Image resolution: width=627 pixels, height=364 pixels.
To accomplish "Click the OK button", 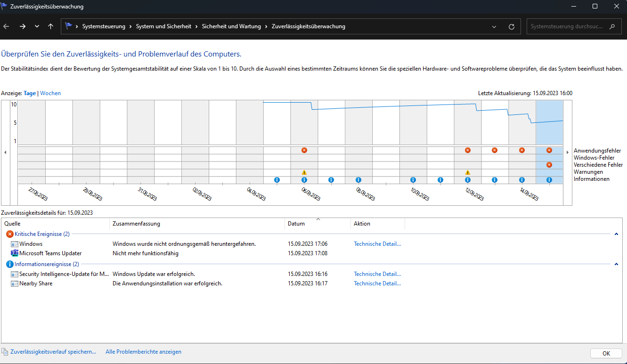I will tap(606, 353).
